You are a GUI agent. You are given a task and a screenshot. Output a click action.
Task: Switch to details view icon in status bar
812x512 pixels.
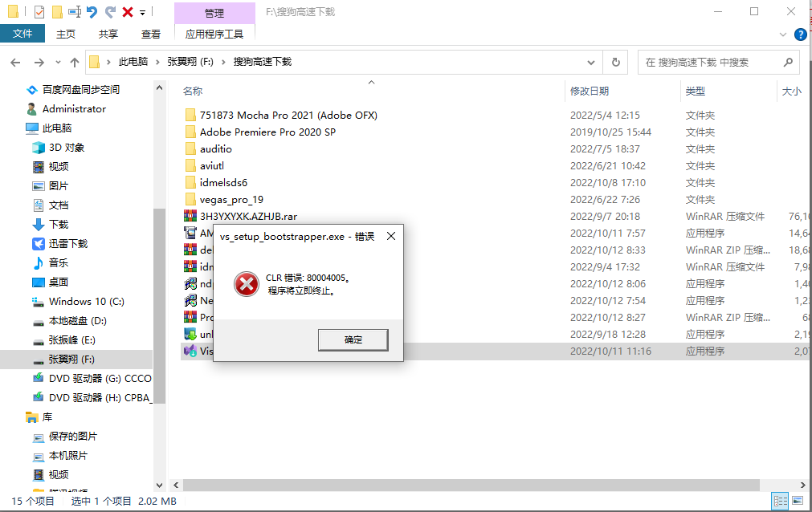pyautogui.click(x=781, y=501)
